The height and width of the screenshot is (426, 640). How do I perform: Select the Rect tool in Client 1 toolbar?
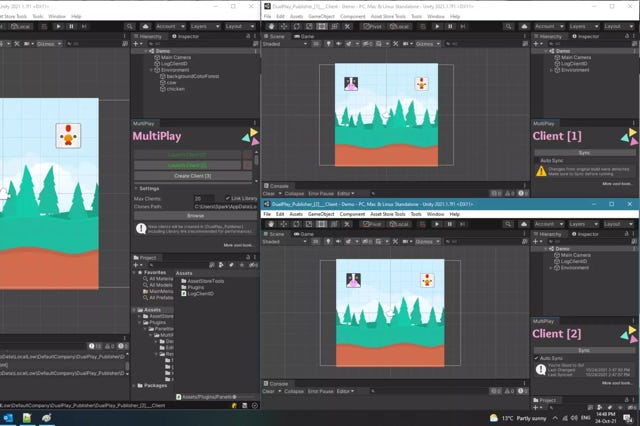click(322, 27)
